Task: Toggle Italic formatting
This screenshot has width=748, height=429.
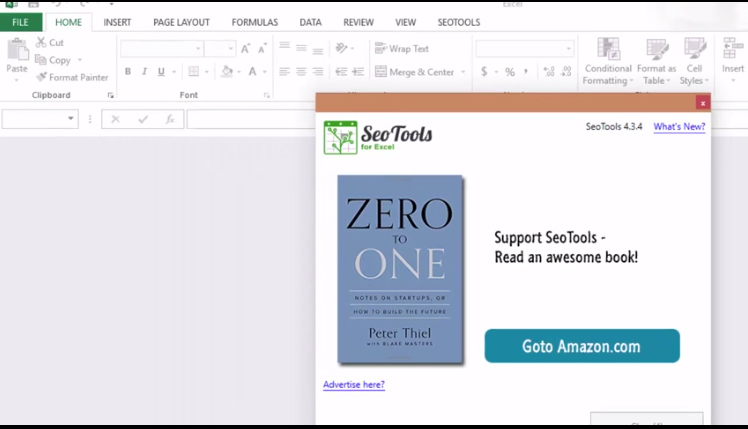Action: tap(145, 72)
